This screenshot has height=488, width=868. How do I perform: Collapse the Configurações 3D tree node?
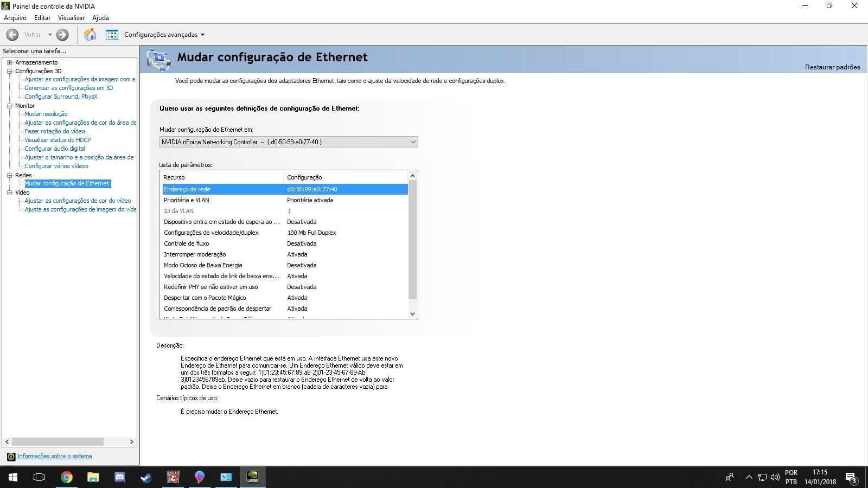[9, 71]
